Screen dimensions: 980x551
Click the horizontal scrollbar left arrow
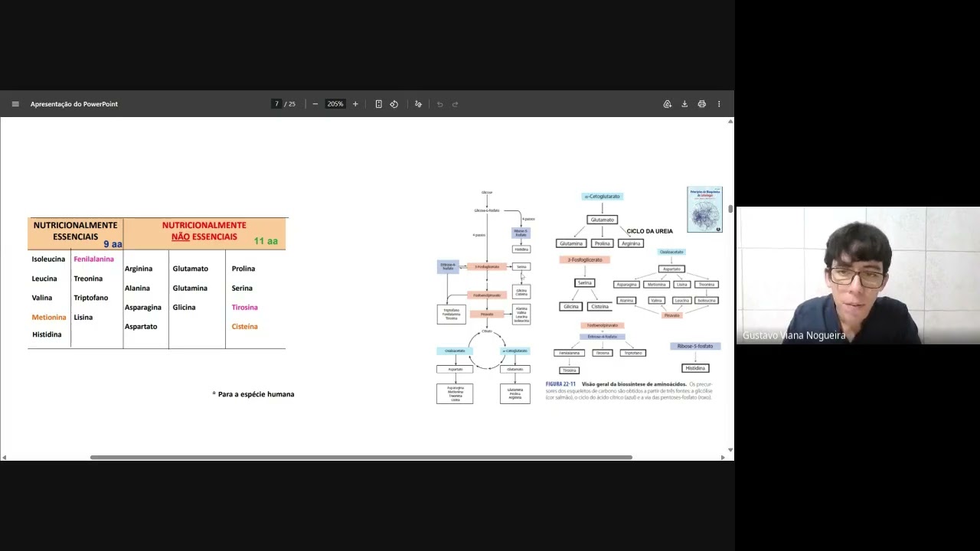tap(5, 458)
